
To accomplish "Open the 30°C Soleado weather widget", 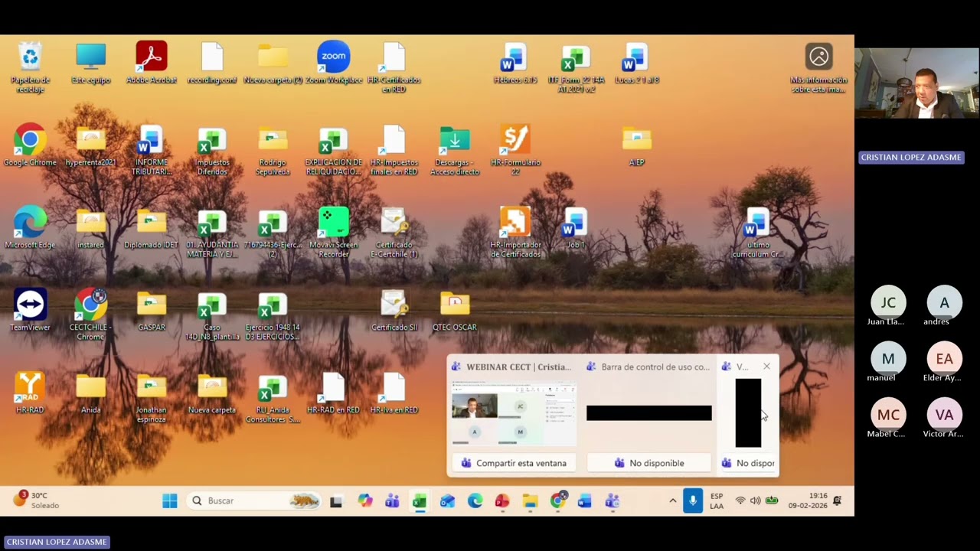I will (x=37, y=500).
